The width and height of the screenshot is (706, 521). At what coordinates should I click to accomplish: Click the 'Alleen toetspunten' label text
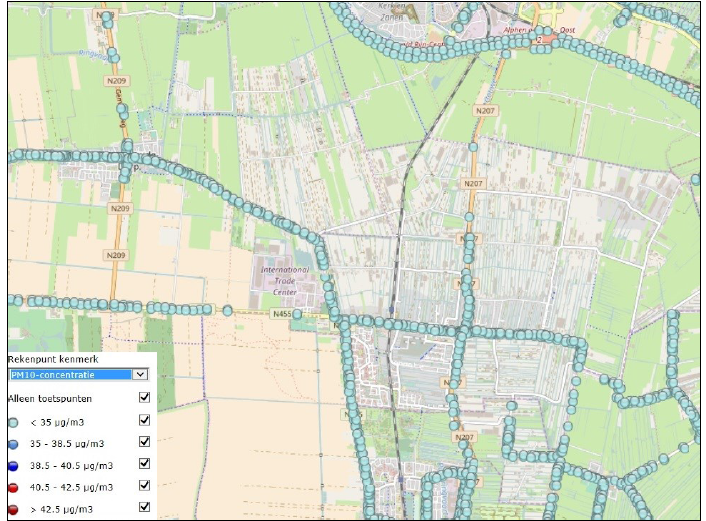tap(50, 399)
